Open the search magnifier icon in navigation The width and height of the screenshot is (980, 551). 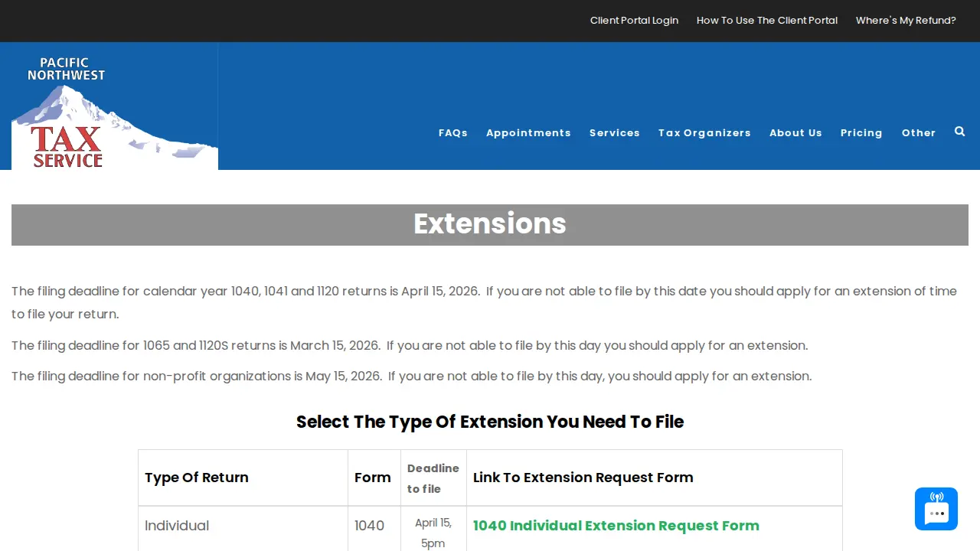959,132
